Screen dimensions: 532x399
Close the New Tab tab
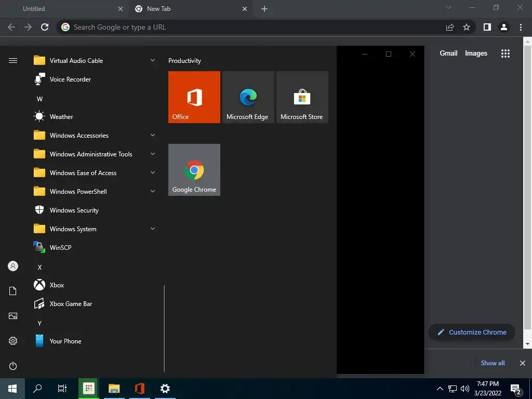(245, 9)
